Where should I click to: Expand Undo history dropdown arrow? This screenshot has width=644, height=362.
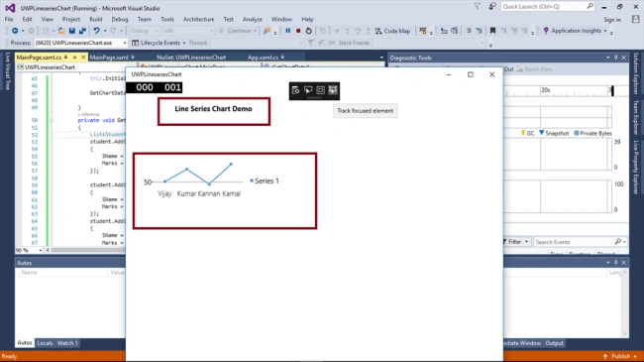click(105, 31)
